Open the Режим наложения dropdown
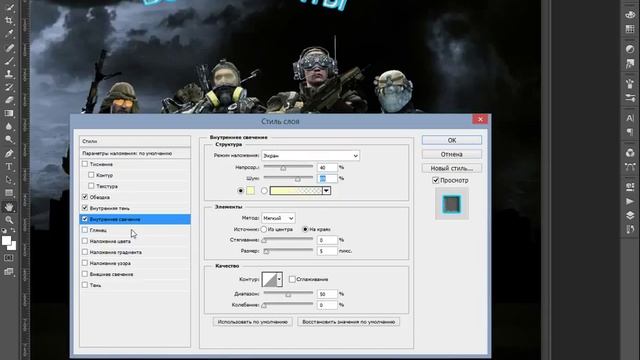Viewport: 640px width, 360px height. click(x=310, y=156)
